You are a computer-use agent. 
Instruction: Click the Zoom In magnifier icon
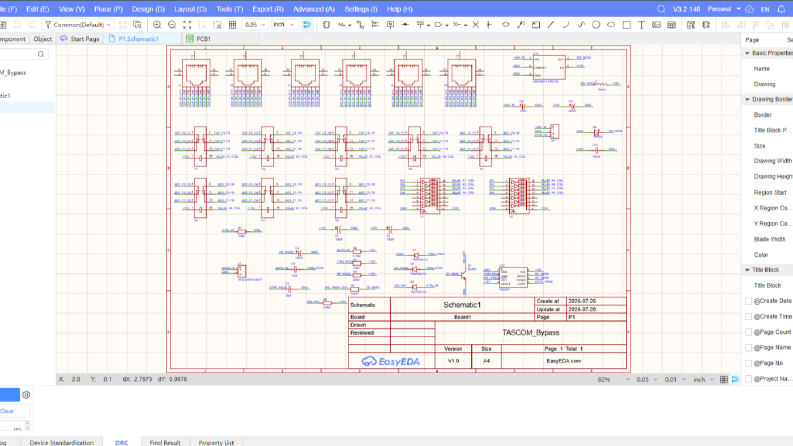[x=157, y=25]
